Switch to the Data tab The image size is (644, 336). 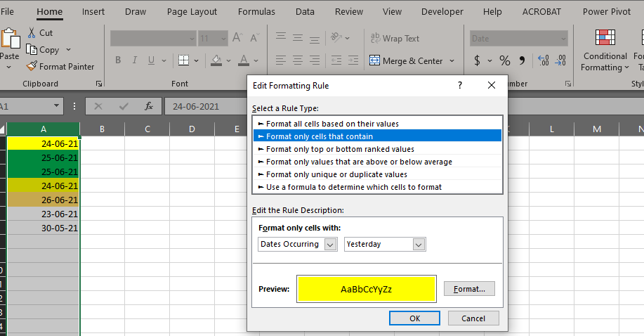pyautogui.click(x=305, y=11)
